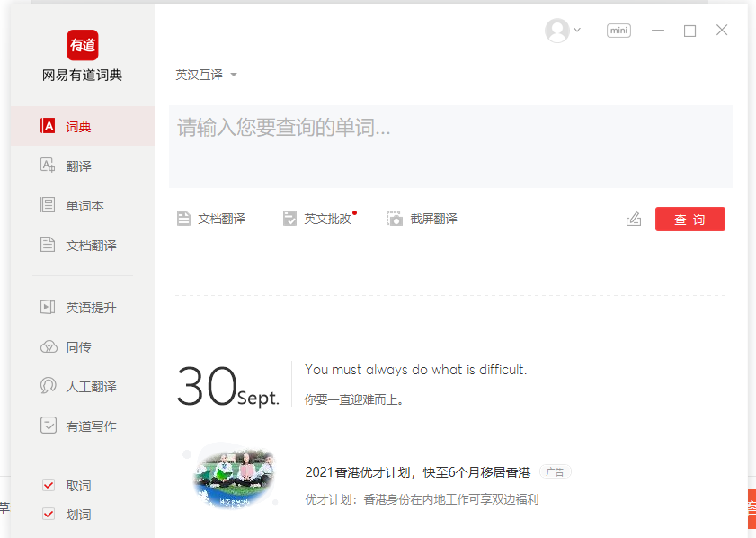756x538 pixels.
Task: Open the ad link 2021香港优才计划
Action: 417,472
